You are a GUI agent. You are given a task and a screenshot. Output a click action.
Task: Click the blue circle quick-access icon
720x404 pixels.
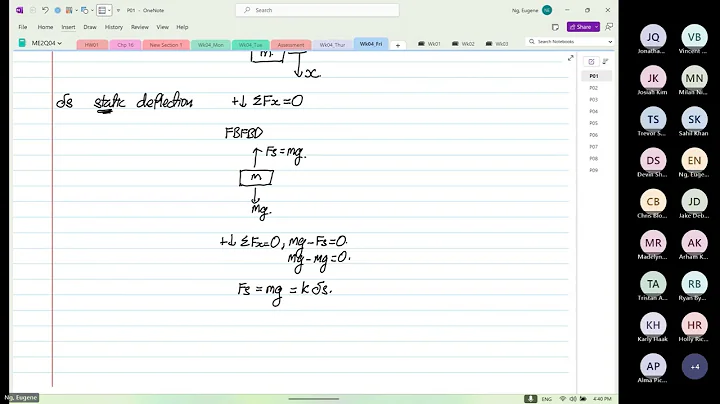coord(57,10)
